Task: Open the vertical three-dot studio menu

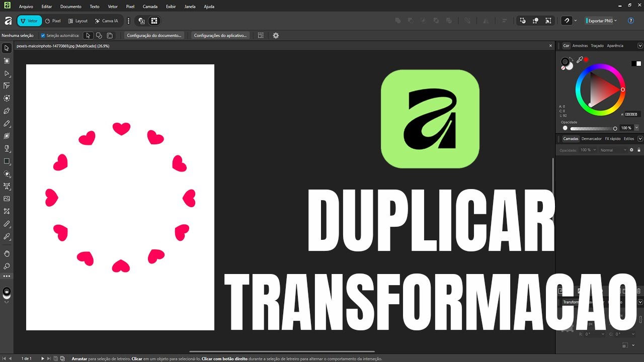Action: pyautogui.click(x=128, y=21)
